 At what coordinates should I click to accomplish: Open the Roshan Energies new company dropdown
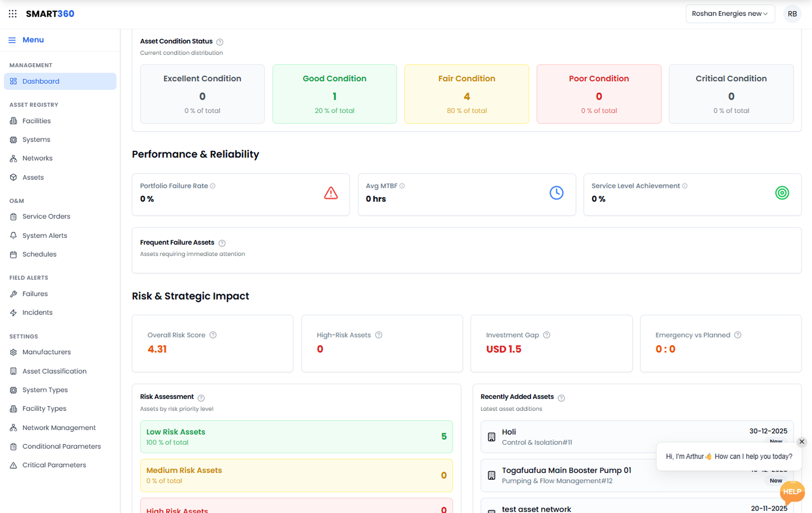coord(730,13)
